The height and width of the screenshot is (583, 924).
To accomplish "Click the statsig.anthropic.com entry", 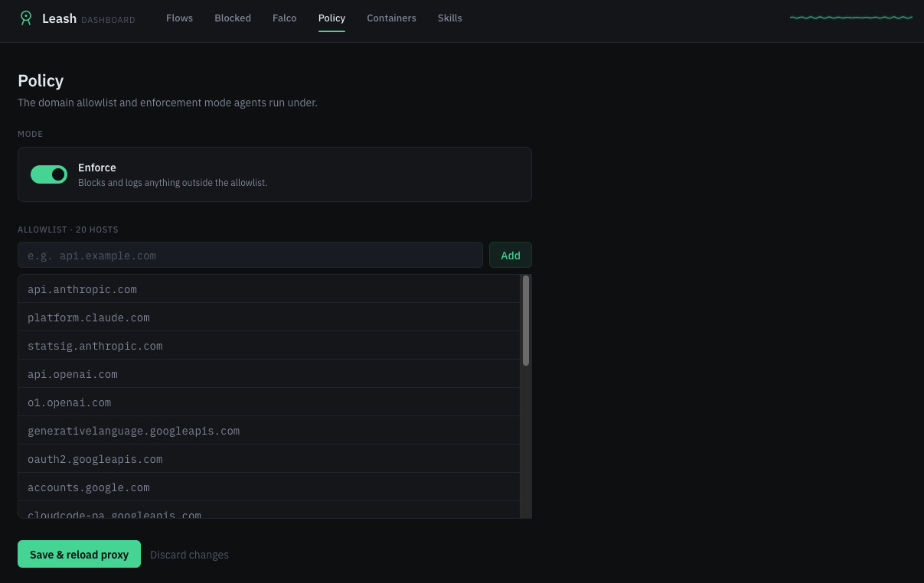I will click(x=269, y=345).
